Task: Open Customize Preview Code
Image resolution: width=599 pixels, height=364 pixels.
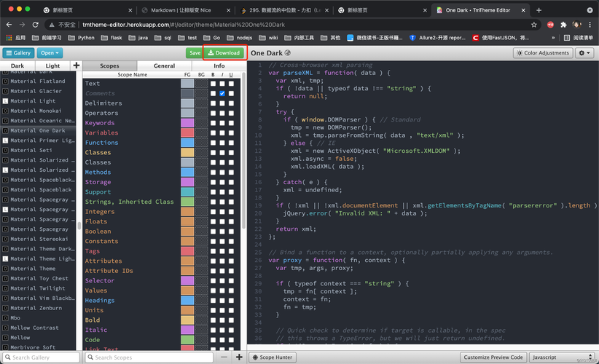Action: 493,357
